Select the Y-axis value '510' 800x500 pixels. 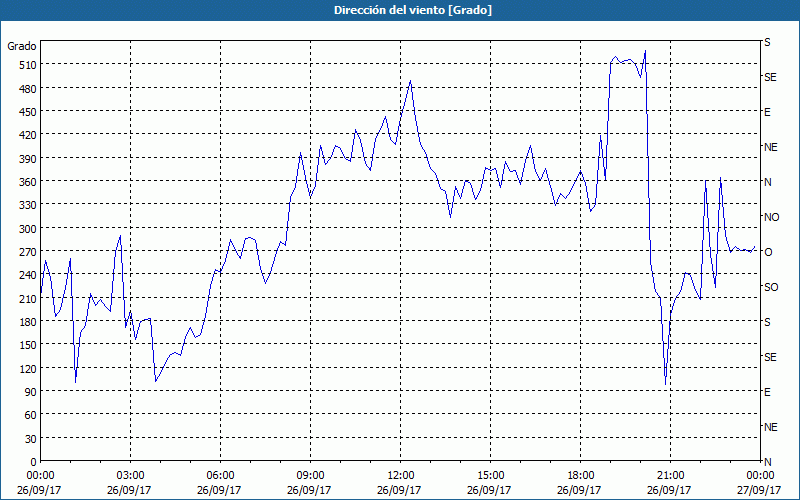(x=28, y=65)
